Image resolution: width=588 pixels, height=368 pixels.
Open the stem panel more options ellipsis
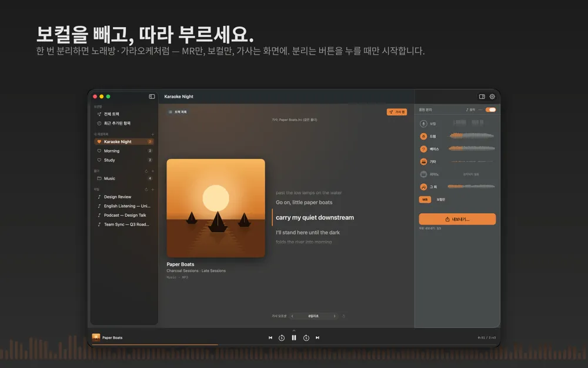coord(480,110)
